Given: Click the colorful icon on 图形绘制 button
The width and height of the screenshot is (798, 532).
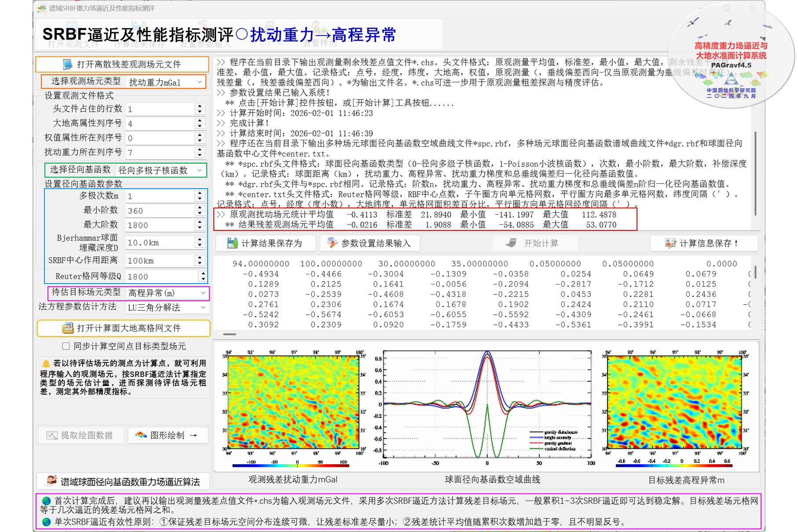Looking at the screenshot, I should click(141, 435).
